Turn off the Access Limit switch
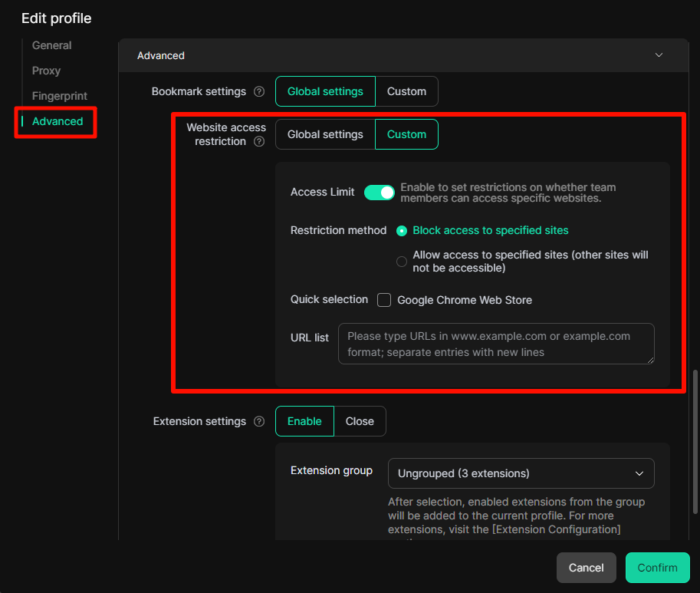Screen dimensions: 700x593 pyautogui.click(x=379, y=193)
